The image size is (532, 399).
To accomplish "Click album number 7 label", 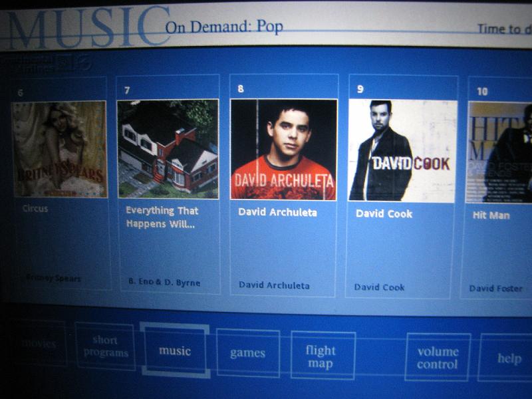I will pyautogui.click(x=127, y=90).
